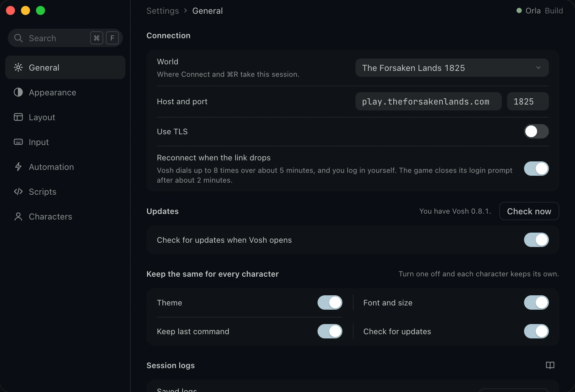Open the Appearance settings section
The image size is (575, 392).
click(x=65, y=92)
